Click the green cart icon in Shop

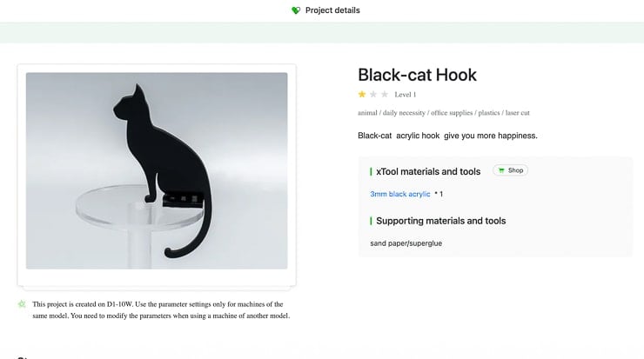click(501, 170)
